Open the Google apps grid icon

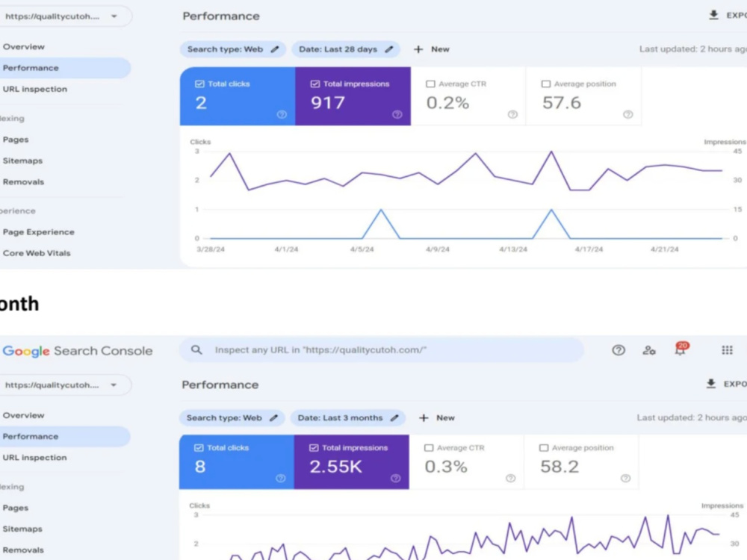pyautogui.click(x=727, y=350)
